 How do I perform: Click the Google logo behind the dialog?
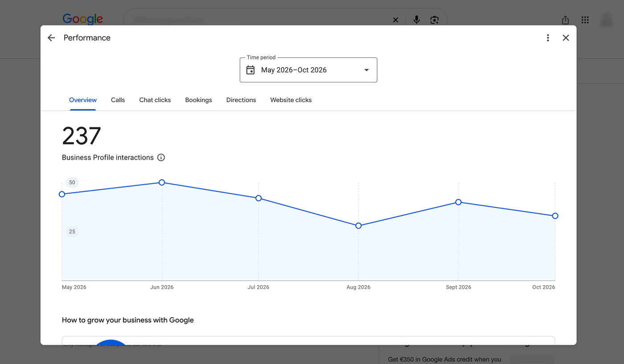(x=83, y=19)
